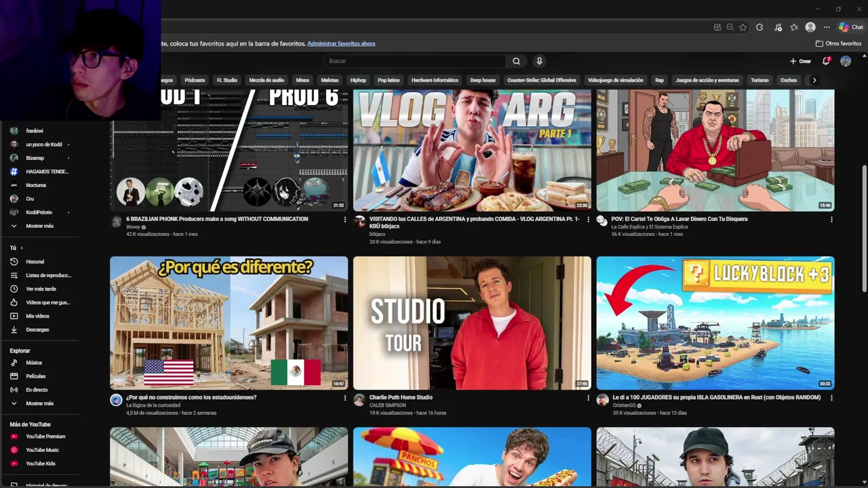The image size is (868, 488).
Task: Open the Historial page in sidebar
Action: [x=35, y=262]
